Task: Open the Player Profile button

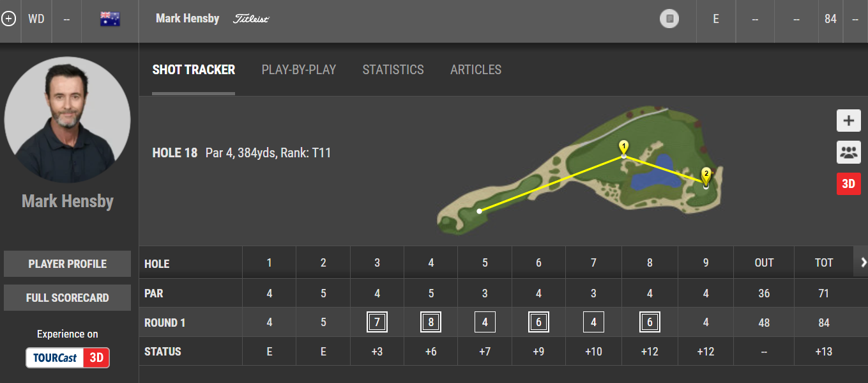Action: (x=67, y=264)
